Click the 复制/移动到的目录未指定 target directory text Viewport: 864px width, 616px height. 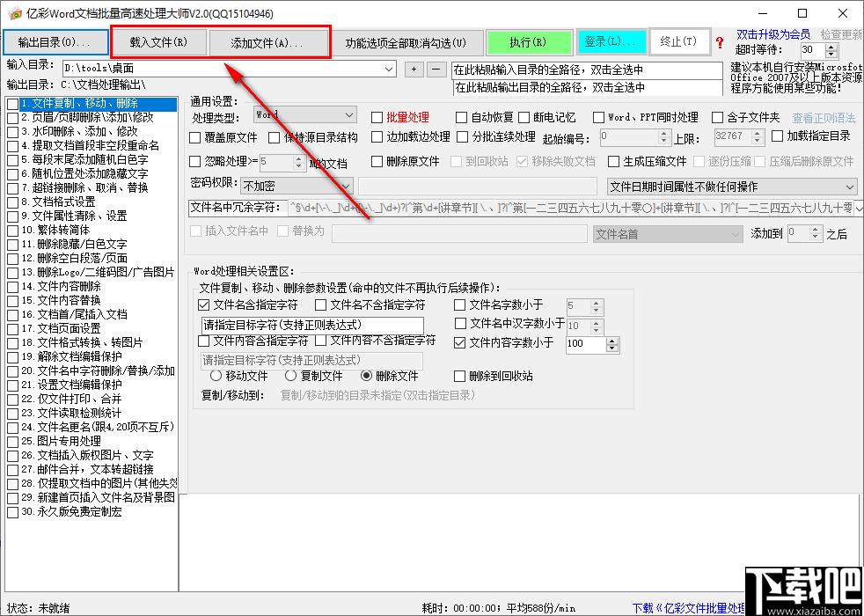(378, 396)
